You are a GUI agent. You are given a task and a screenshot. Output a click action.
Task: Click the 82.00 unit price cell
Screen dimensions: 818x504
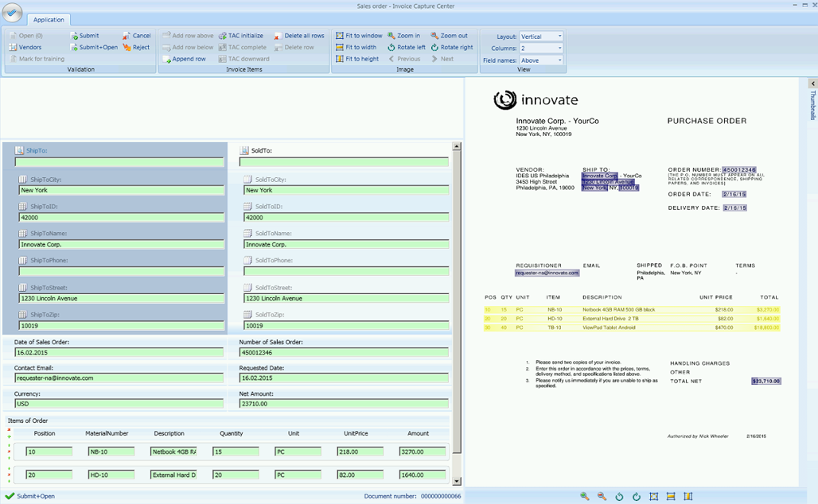tap(360, 475)
